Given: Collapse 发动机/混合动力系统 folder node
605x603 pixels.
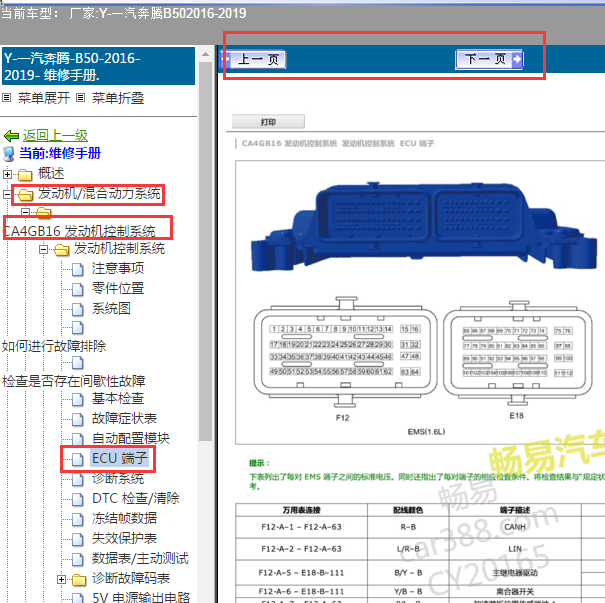Looking at the screenshot, I should pyautogui.click(x=7, y=194).
